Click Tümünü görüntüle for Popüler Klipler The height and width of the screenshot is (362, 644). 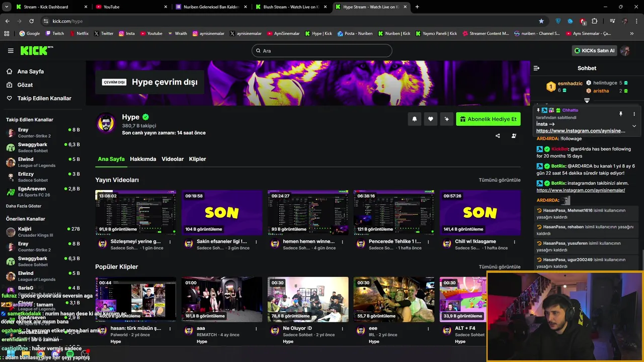coord(500,267)
